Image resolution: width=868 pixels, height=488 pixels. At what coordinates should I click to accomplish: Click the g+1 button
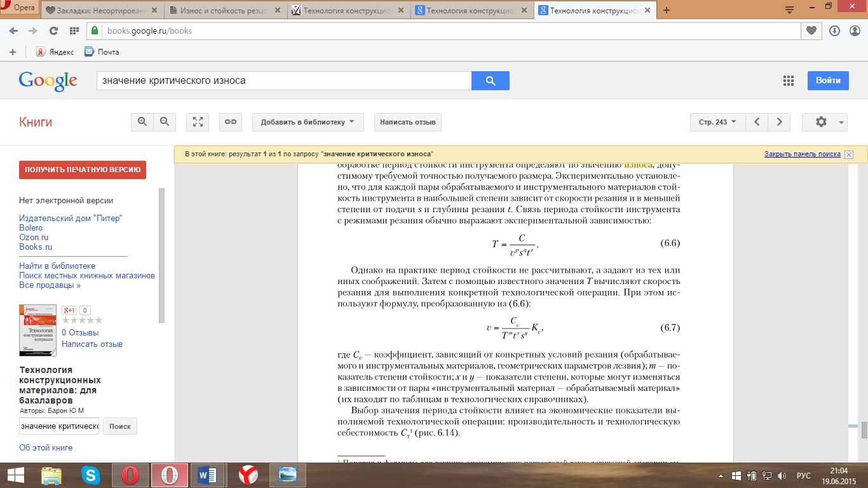[x=69, y=310]
